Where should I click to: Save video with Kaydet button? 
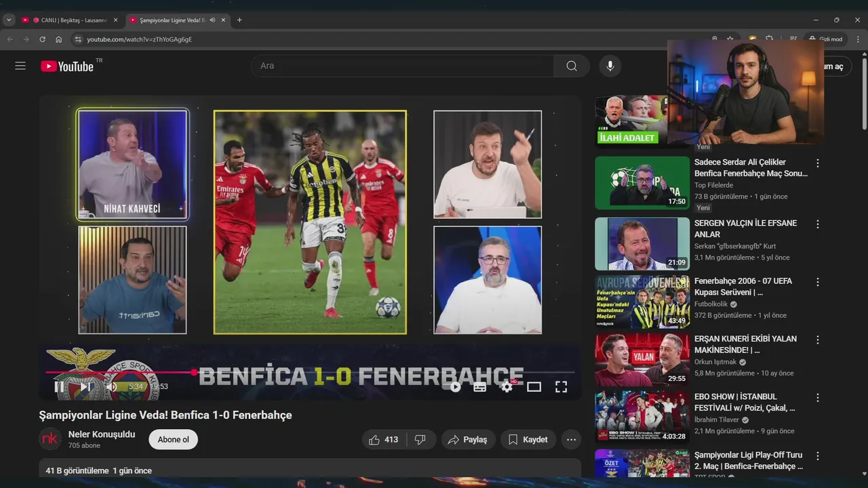point(528,439)
